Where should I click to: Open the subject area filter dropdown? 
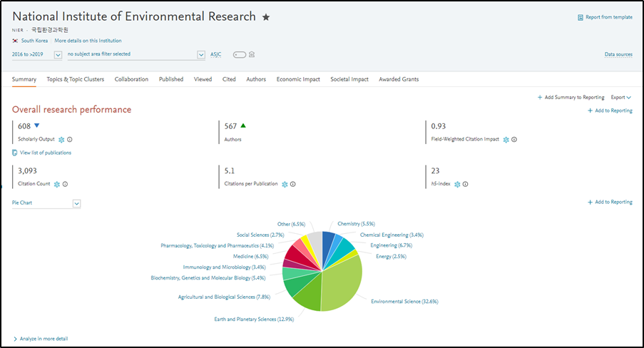click(x=136, y=55)
